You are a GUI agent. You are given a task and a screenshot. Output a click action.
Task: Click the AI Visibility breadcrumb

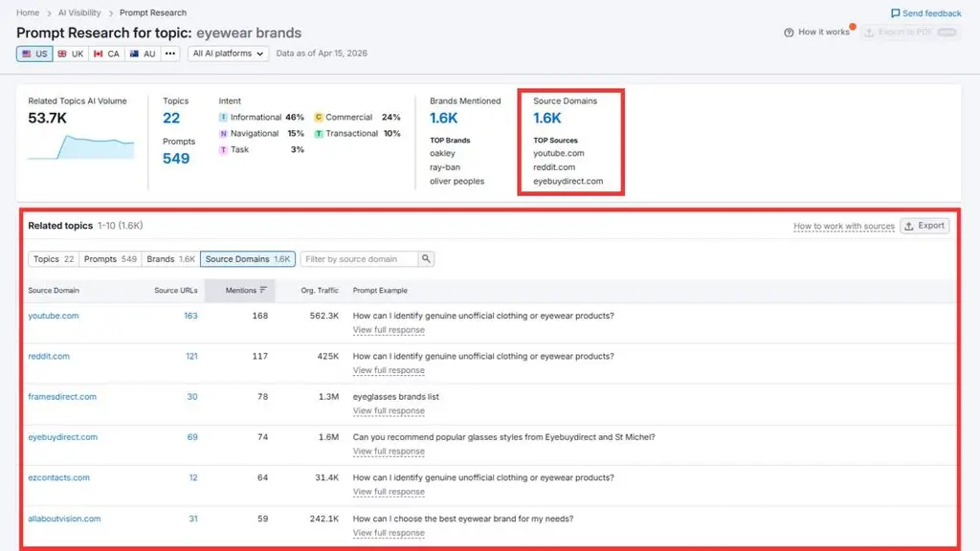pyautogui.click(x=79, y=12)
